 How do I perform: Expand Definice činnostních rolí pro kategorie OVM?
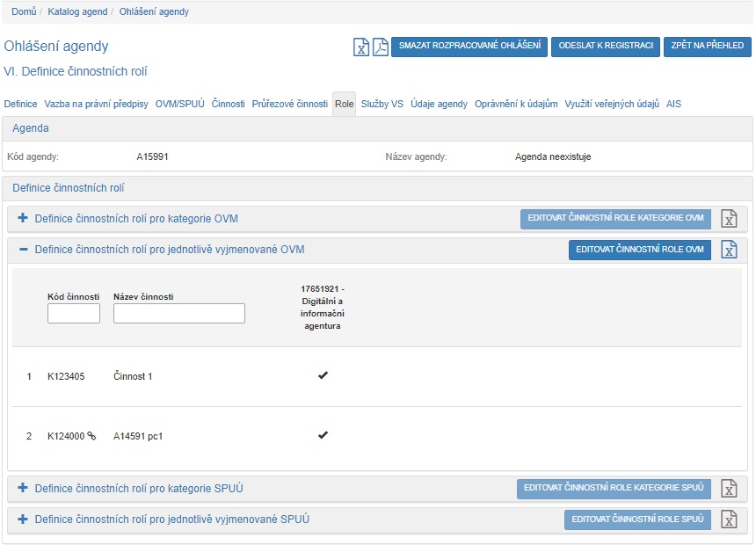[x=23, y=218]
